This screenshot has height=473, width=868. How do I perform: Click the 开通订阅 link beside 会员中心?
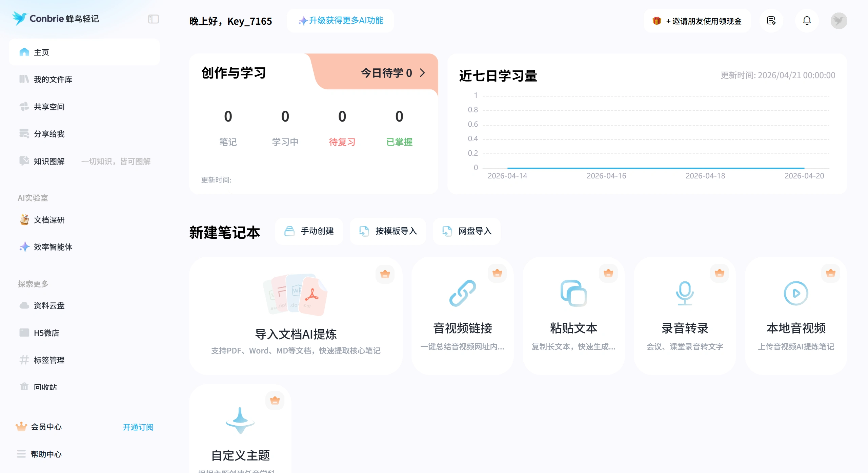(x=138, y=427)
